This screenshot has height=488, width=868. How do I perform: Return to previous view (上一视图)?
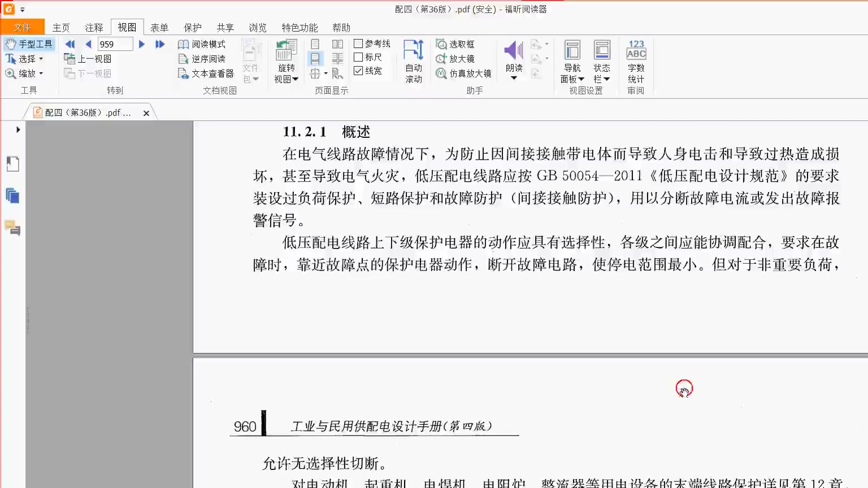(x=88, y=59)
